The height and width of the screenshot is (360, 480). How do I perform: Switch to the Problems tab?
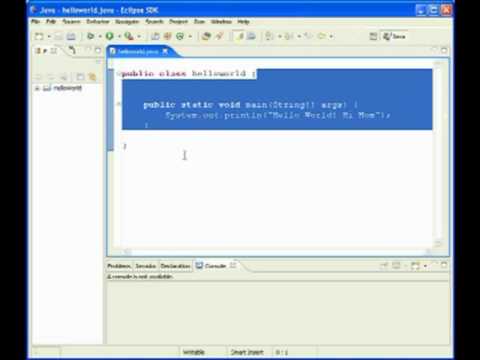[x=119, y=266]
